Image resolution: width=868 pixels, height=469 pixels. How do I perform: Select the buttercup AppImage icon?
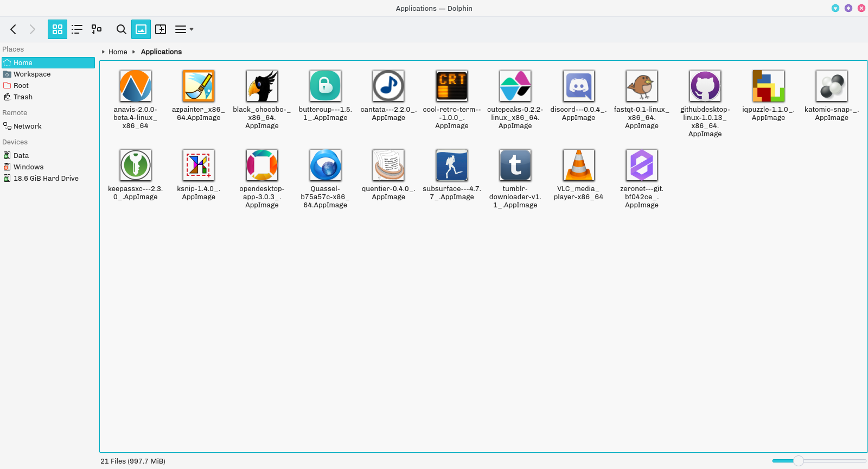[x=325, y=86]
